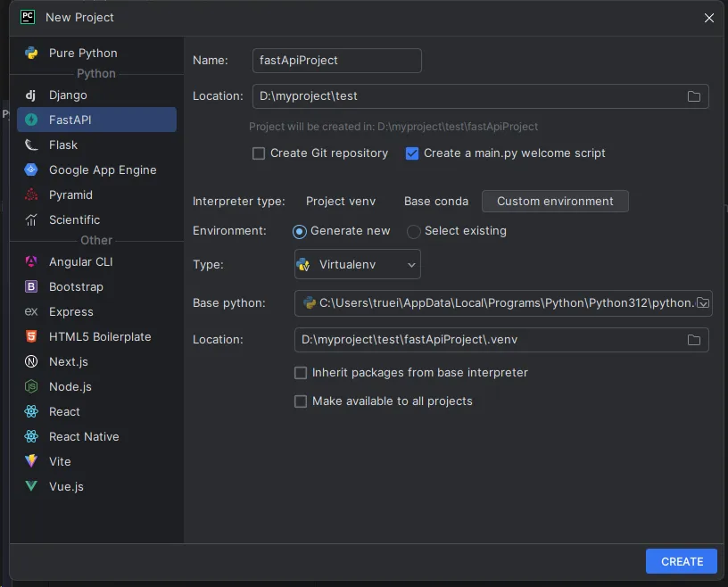The width and height of the screenshot is (728, 587).
Task: Click the venv Location text field
Action: [501, 340]
